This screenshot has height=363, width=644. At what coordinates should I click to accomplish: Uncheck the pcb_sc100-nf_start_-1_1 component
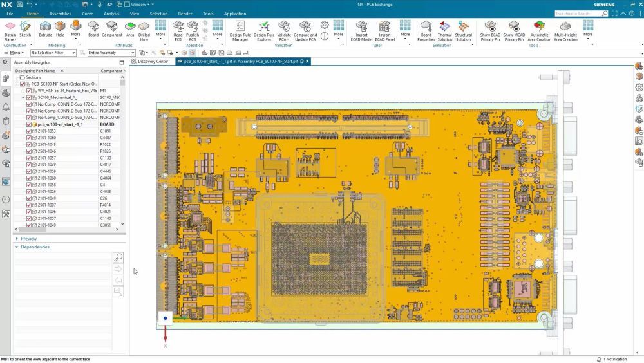(x=29, y=124)
